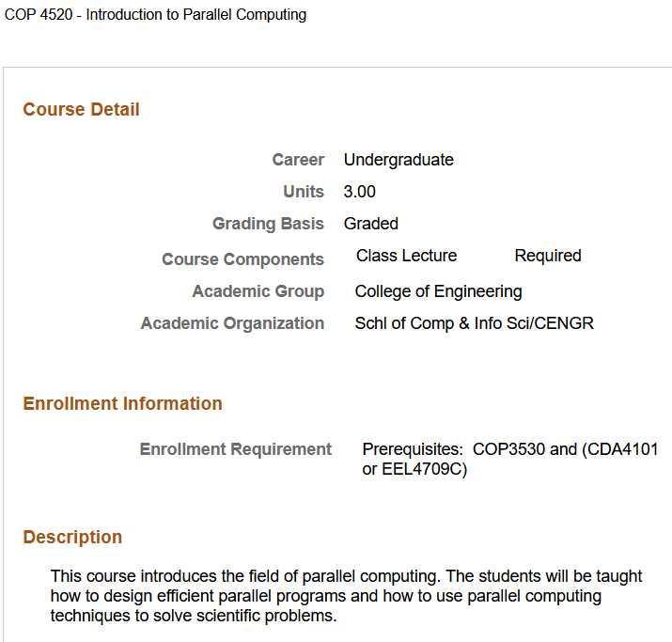Select the Graded value text
Image resolution: width=672 pixels, height=642 pixels.
click(x=371, y=224)
